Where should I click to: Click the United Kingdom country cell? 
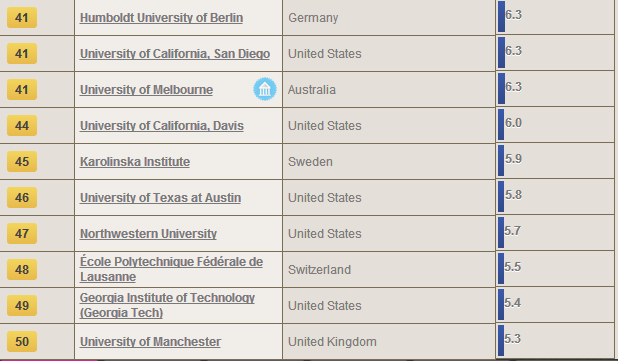pyautogui.click(x=389, y=341)
